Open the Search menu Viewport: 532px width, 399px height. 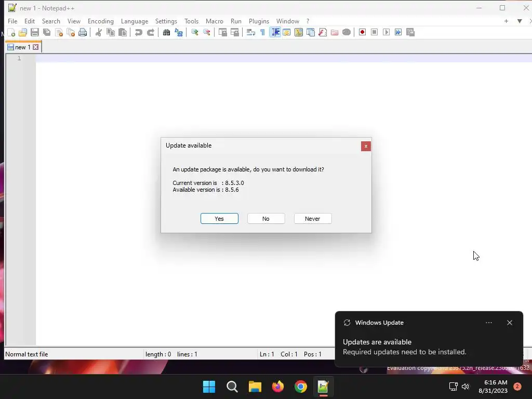51,21
